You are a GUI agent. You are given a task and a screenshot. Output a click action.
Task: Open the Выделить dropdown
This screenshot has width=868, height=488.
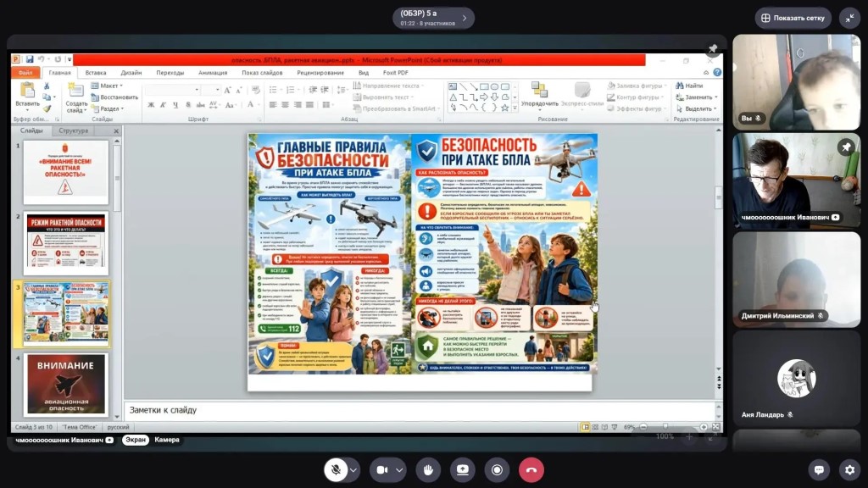pyautogui.click(x=697, y=109)
